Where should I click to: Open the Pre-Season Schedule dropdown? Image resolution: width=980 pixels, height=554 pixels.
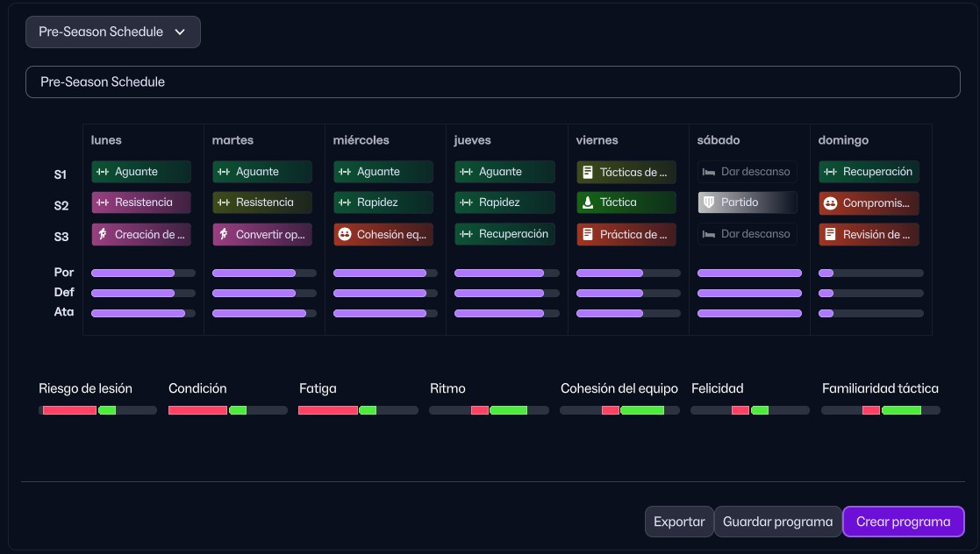tap(112, 32)
